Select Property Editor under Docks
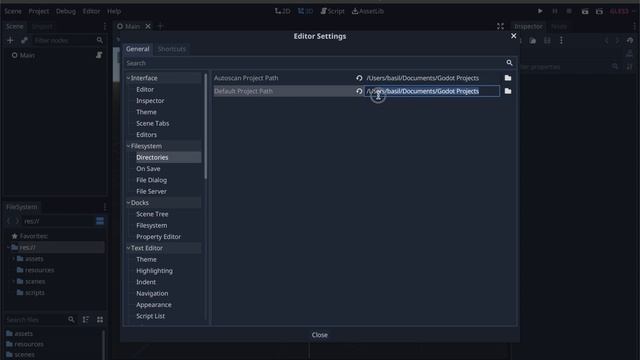640x360 pixels. tap(158, 237)
